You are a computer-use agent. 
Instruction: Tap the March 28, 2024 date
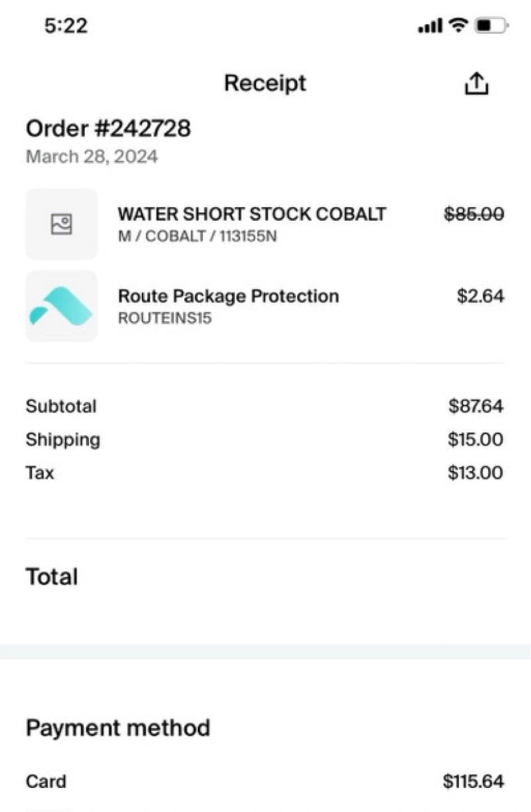tap(92, 156)
